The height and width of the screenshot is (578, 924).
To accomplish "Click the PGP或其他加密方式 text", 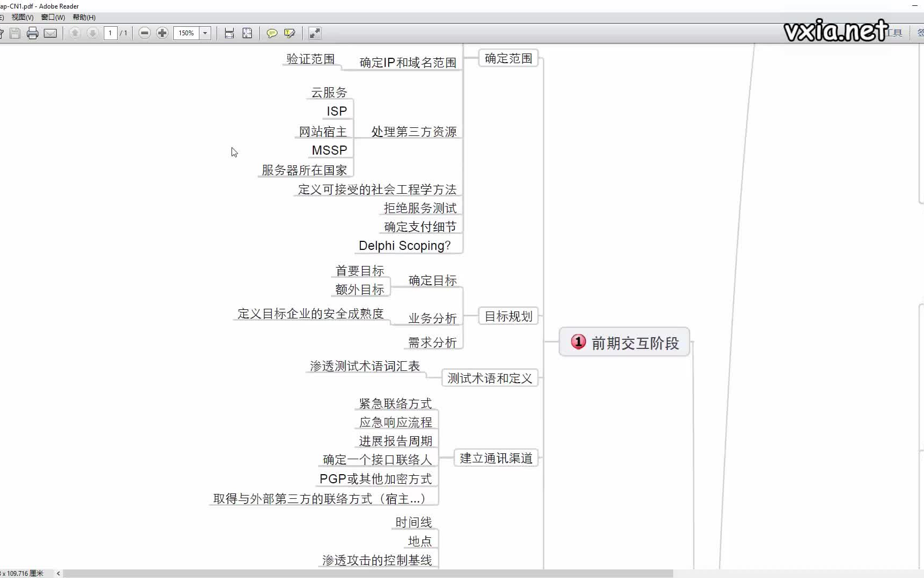I will pyautogui.click(x=376, y=479).
